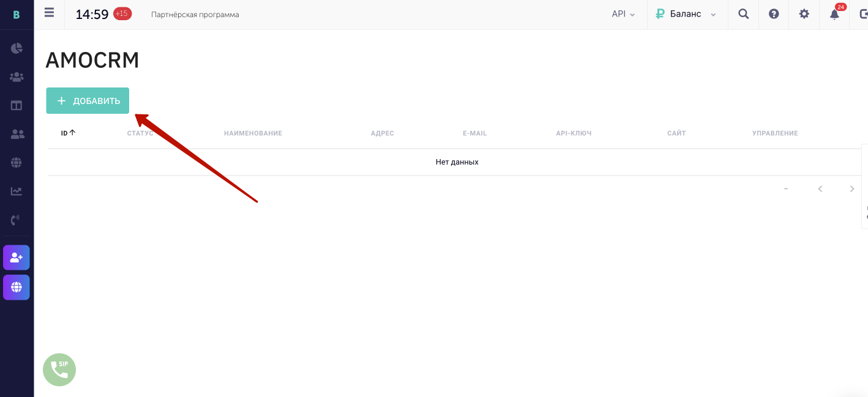Image resolution: width=868 pixels, height=397 pixels.
Task: Open Партнёрская программа link
Action: tap(195, 15)
